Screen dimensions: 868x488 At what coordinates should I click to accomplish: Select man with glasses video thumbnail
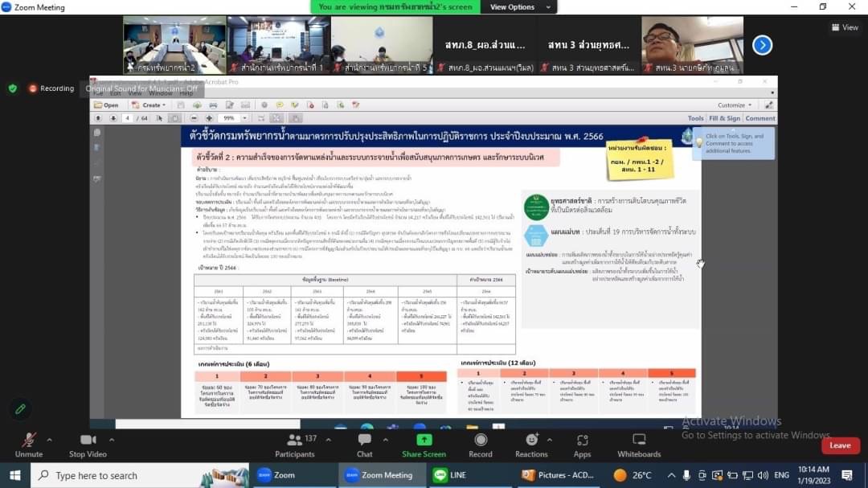click(692, 45)
